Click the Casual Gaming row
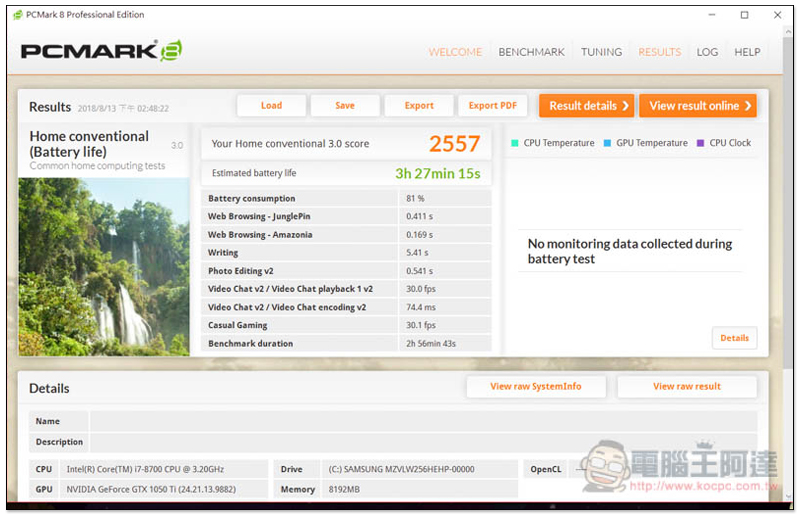The image size is (800, 516). (346, 325)
